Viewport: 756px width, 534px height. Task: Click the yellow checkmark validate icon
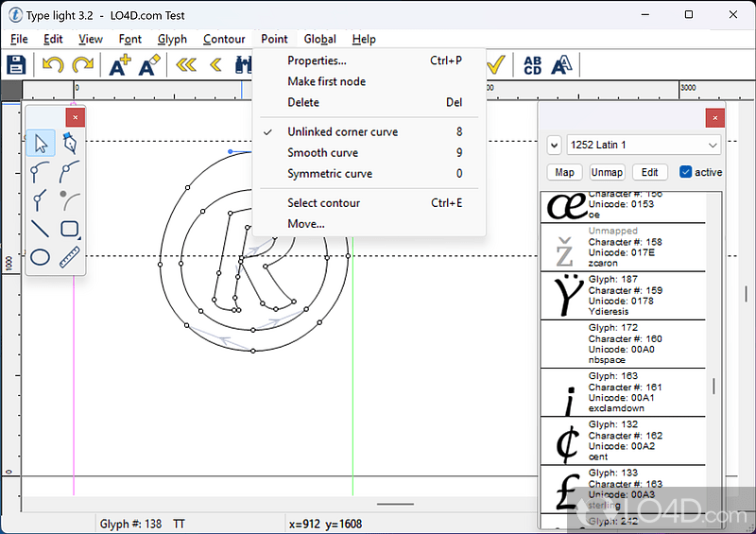[495, 64]
